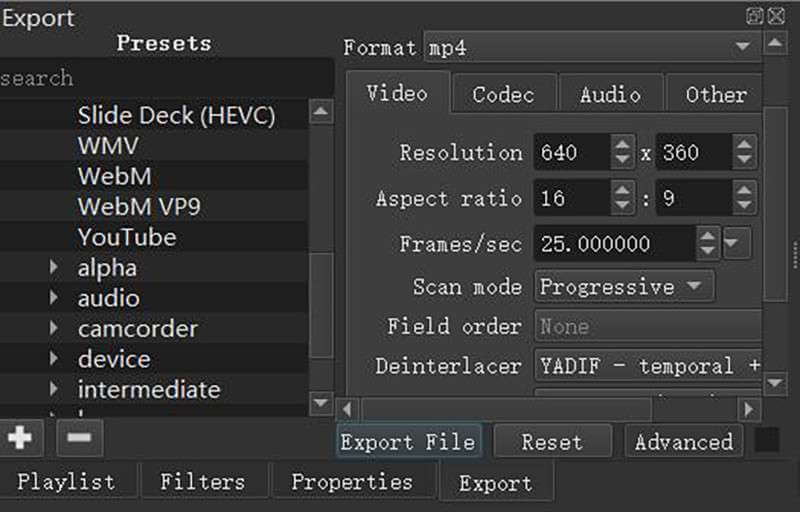This screenshot has width=800, height=512.
Task: Select the YouTube preset
Action: (x=127, y=238)
